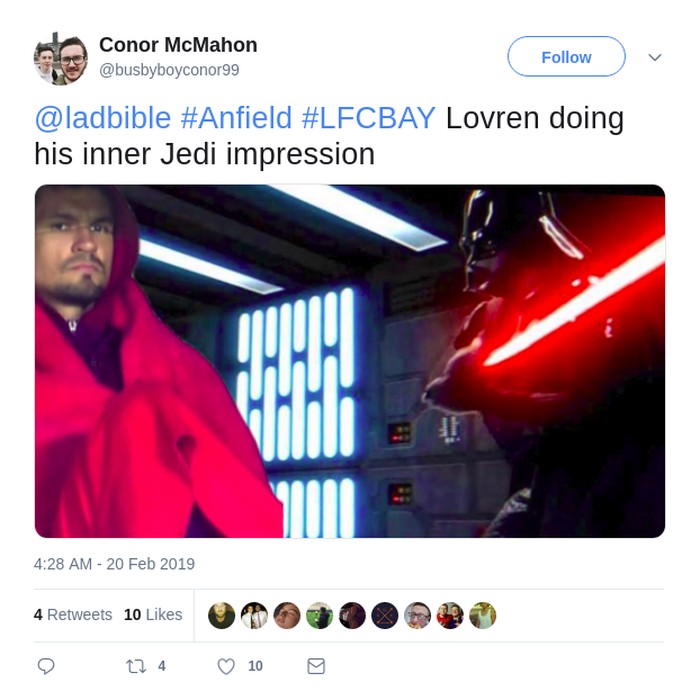Expand the tweet options chevron menu

[654, 57]
